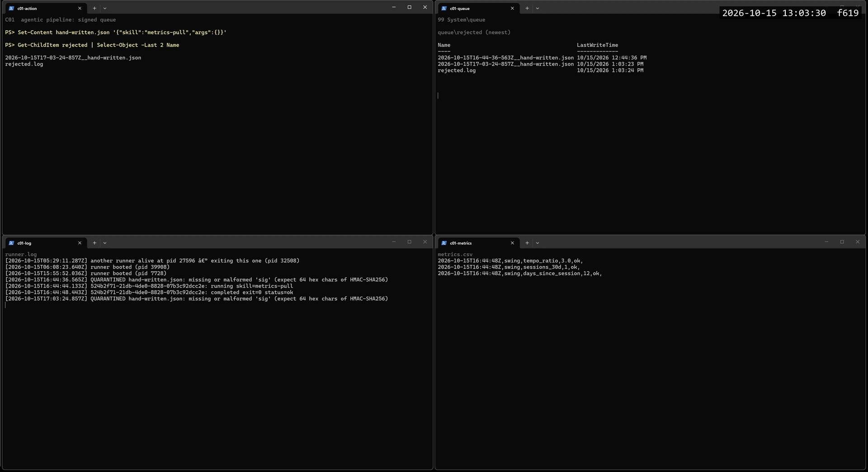This screenshot has height=472, width=868.
Task: Expand the profile dropdown in c01-metrics window
Action: coord(538,243)
